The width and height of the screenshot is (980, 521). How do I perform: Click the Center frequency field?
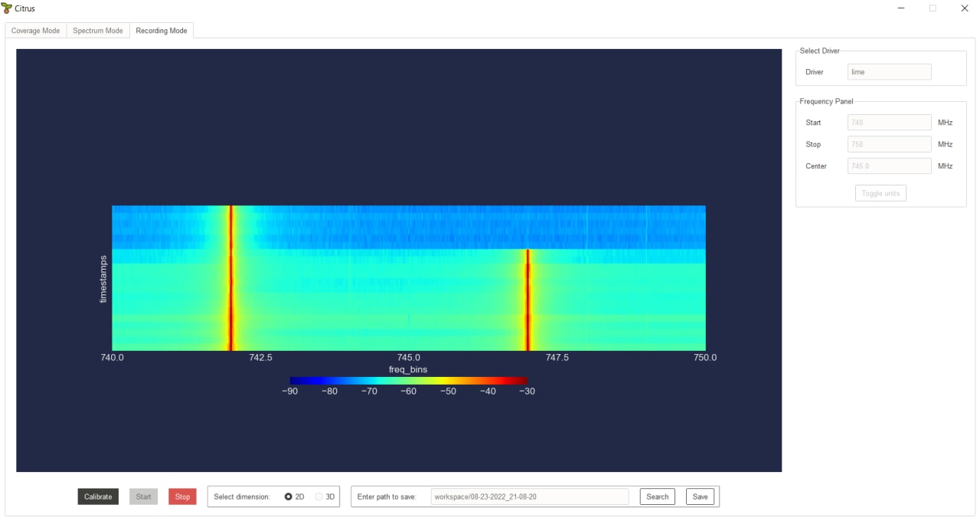(890, 165)
